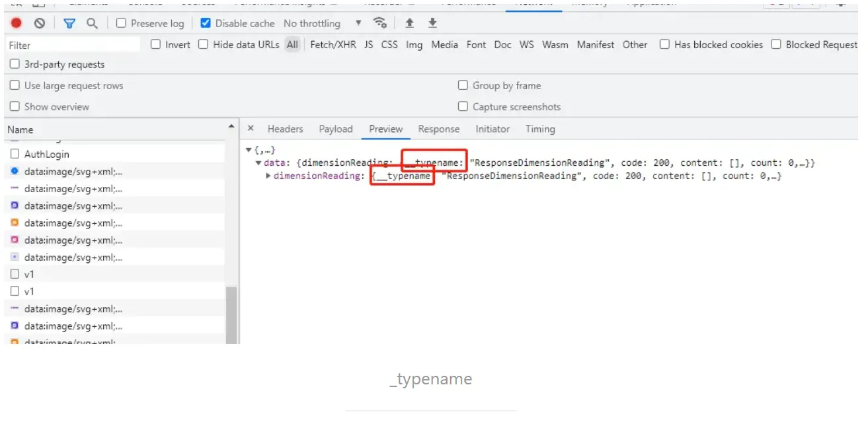Open the Headers tab

click(285, 129)
